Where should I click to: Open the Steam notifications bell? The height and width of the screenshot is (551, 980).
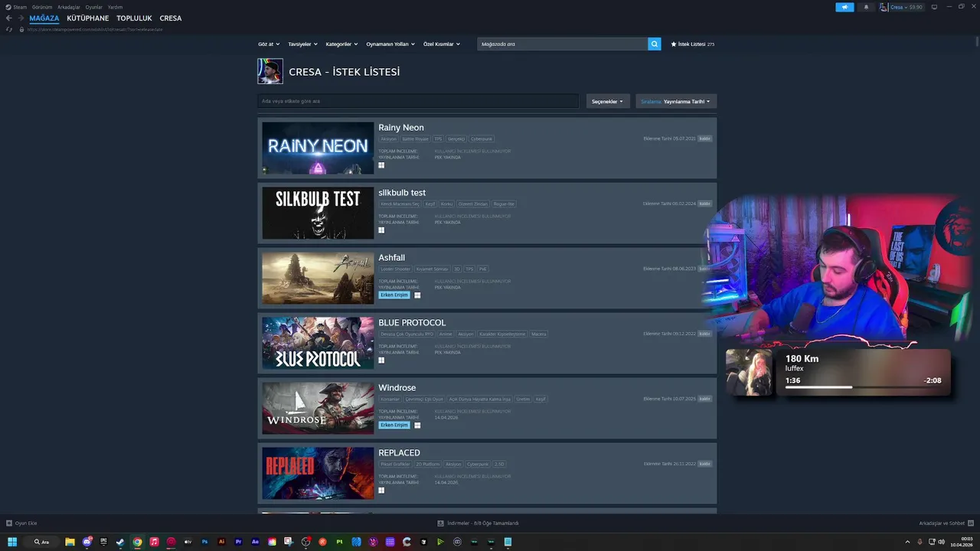(866, 7)
